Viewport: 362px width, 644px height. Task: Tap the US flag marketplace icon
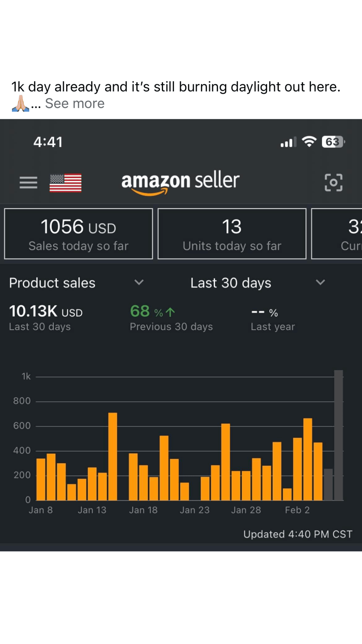pyautogui.click(x=65, y=183)
